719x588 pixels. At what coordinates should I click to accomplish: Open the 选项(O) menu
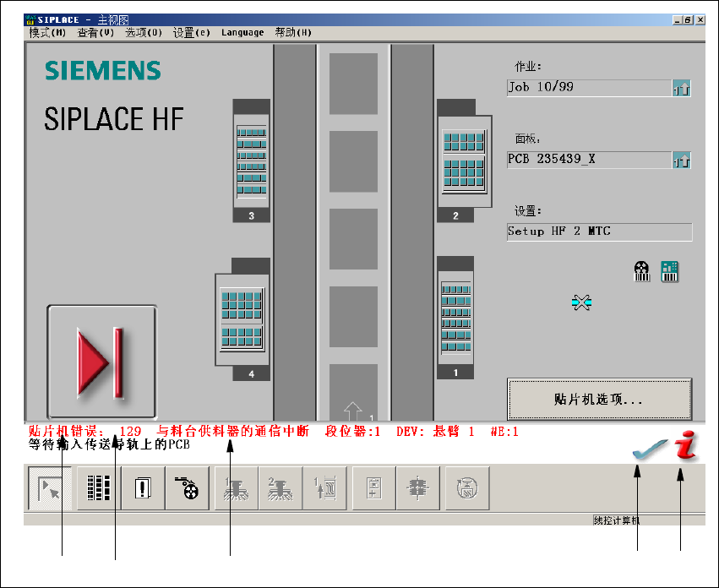click(144, 33)
